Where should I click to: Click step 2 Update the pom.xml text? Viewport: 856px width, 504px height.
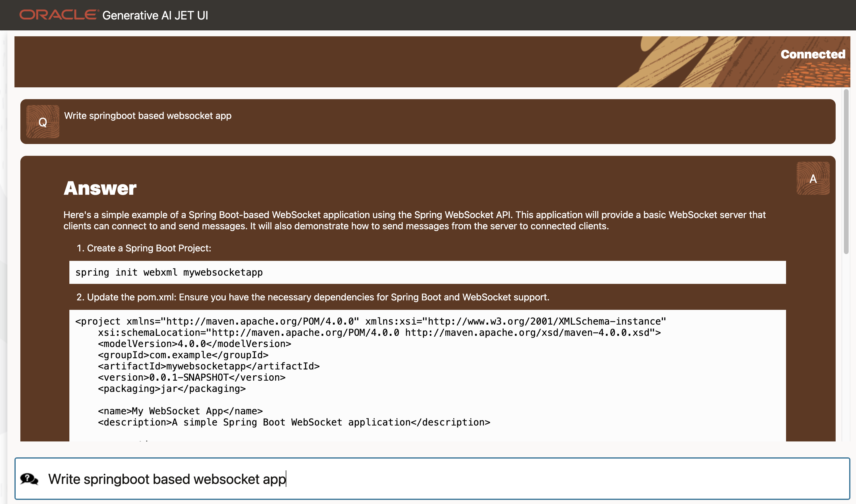tap(313, 297)
